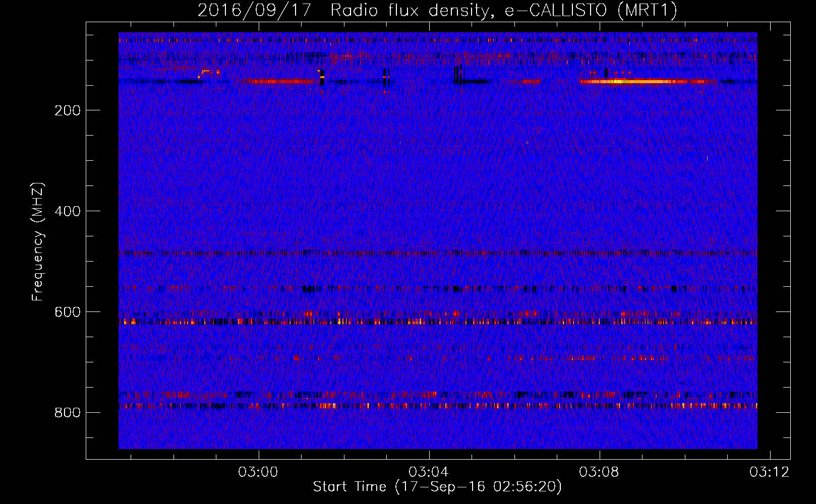Click the black dropout marks near 03:05
The image size is (816, 504).
(x=459, y=75)
